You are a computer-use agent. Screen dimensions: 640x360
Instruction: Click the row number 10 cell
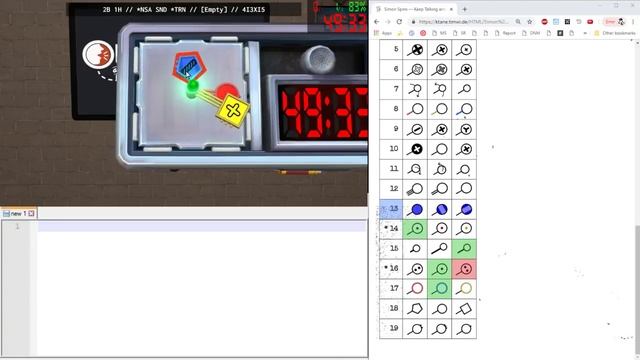[x=391, y=149]
